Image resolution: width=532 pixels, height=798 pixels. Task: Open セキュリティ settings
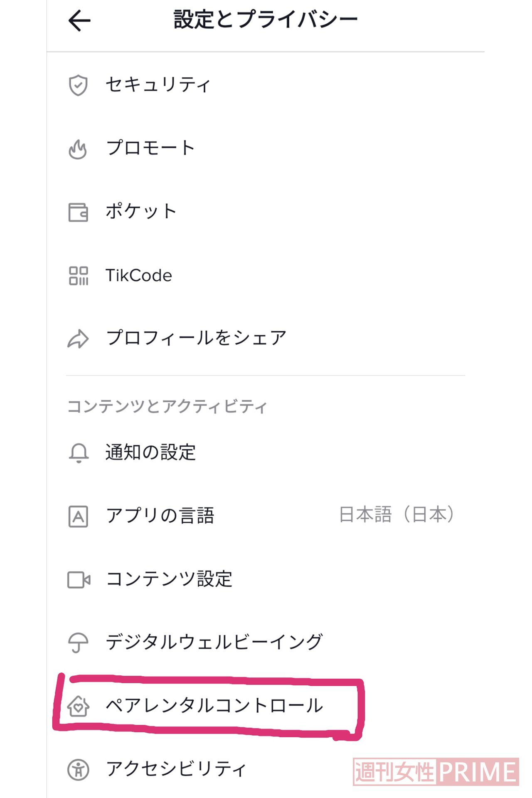(158, 85)
